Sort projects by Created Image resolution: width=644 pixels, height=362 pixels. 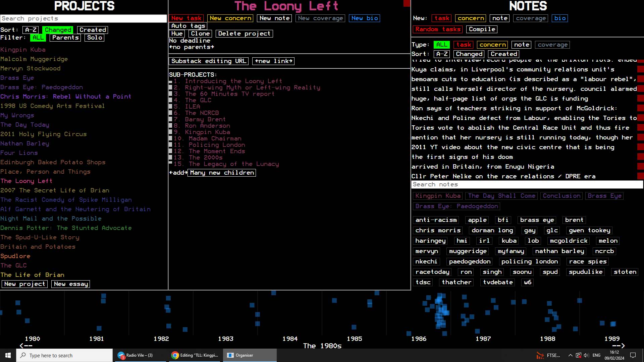pos(93,30)
